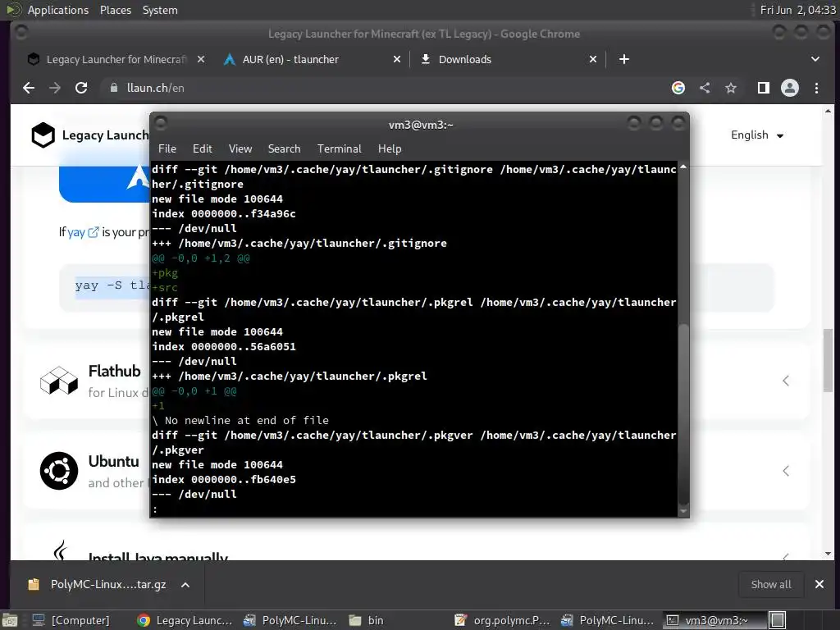Viewport: 840px width, 630px height.
Task: Click PolyMC tar.gz download file icon
Action: tap(34, 584)
